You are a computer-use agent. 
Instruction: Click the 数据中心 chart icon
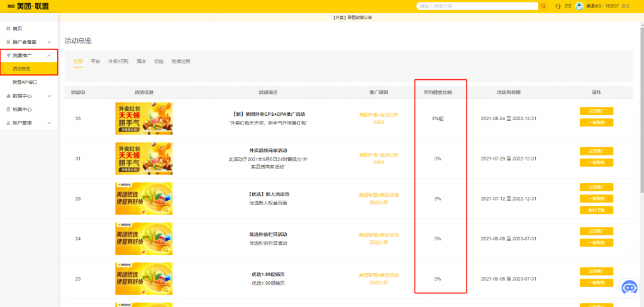pos(8,96)
